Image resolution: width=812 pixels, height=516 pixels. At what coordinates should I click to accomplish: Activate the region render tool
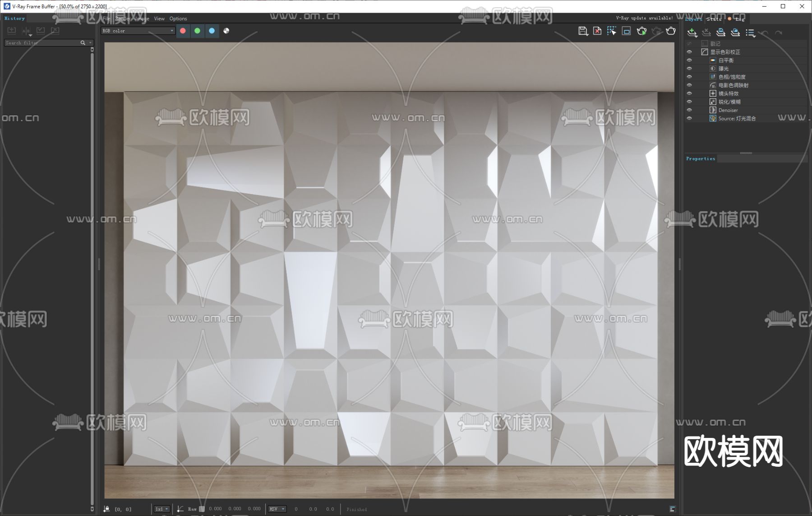pyautogui.click(x=612, y=31)
